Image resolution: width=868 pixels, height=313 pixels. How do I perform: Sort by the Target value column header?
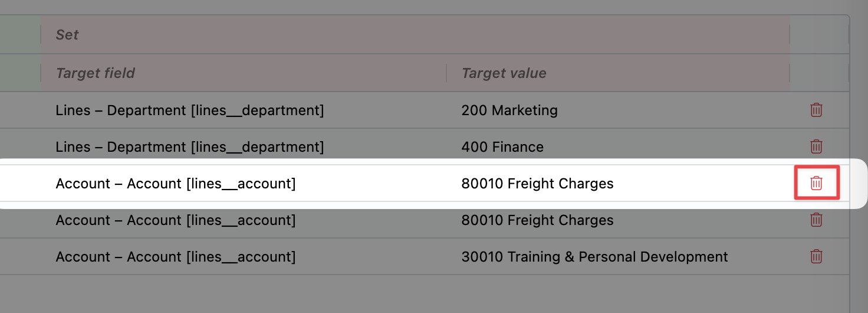click(x=504, y=73)
